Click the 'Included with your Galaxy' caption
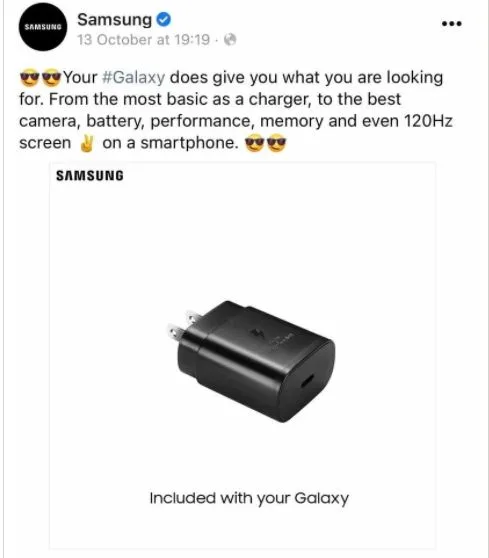The image size is (489, 558). (249, 498)
